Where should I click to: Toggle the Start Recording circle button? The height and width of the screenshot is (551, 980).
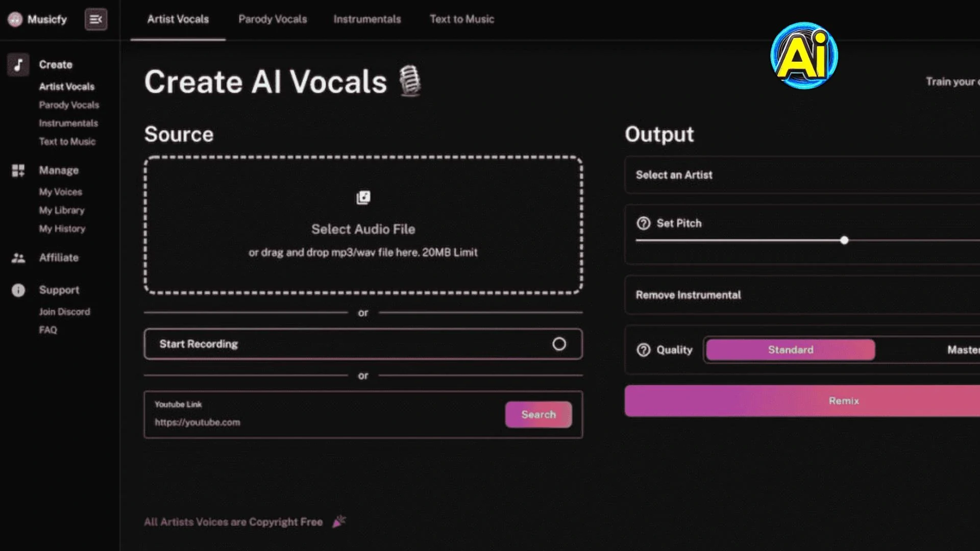click(559, 344)
